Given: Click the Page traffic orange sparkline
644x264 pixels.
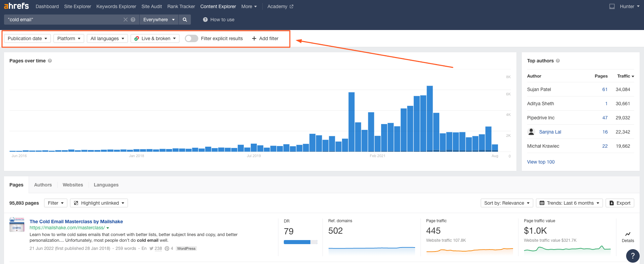Looking at the screenshot, I should tap(470, 251).
